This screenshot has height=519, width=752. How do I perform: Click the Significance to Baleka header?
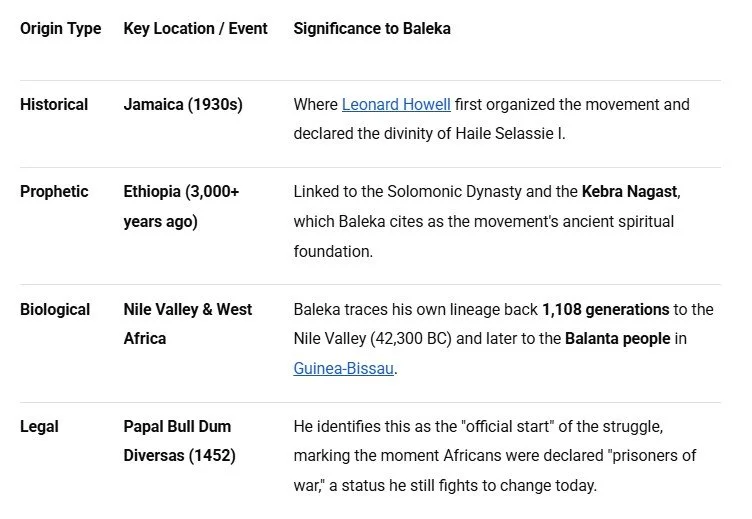pyautogui.click(x=372, y=29)
